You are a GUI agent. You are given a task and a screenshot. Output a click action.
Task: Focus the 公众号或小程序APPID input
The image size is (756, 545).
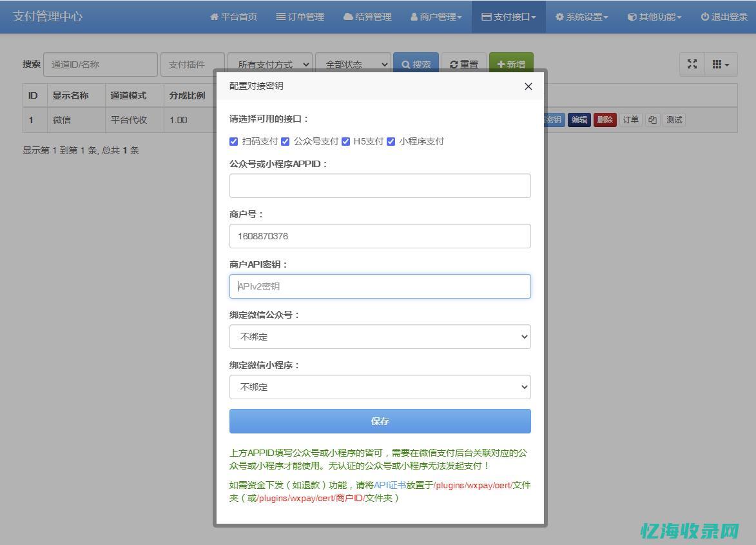click(x=380, y=186)
